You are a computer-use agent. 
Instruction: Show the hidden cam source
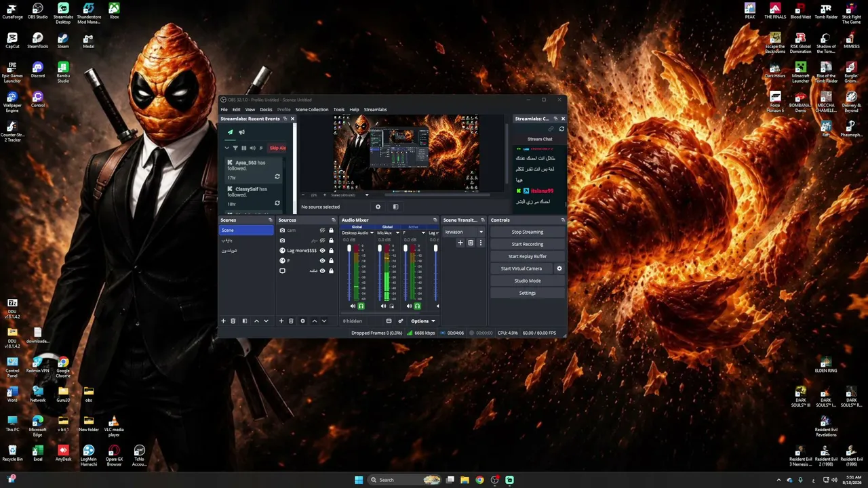click(322, 230)
